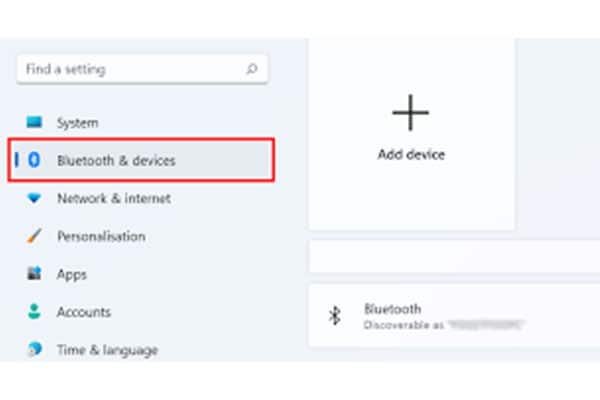
Task: Click the System monitor icon
Action: 34,122
